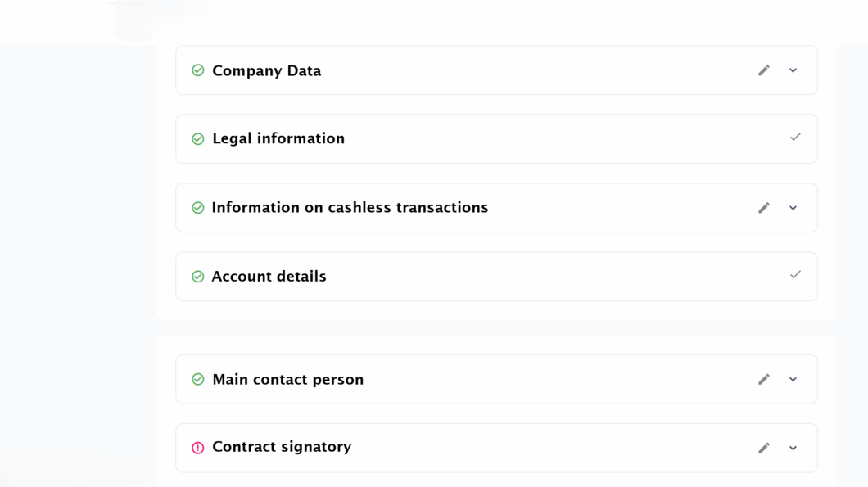Viewport: 868px width, 487px height.
Task: Expand the Company Data section chevron
Action: (793, 70)
